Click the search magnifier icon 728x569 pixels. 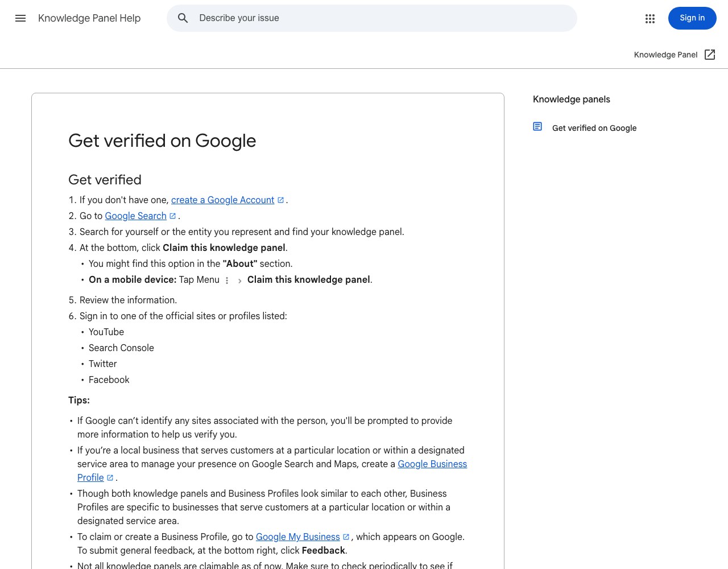[x=183, y=18]
